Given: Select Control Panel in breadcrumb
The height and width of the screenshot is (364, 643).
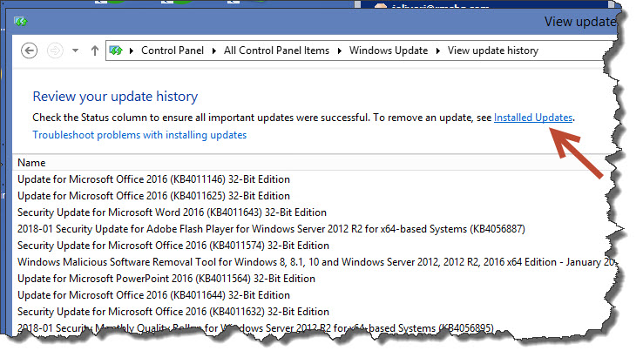Looking at the screenshot, I should 173,51.
